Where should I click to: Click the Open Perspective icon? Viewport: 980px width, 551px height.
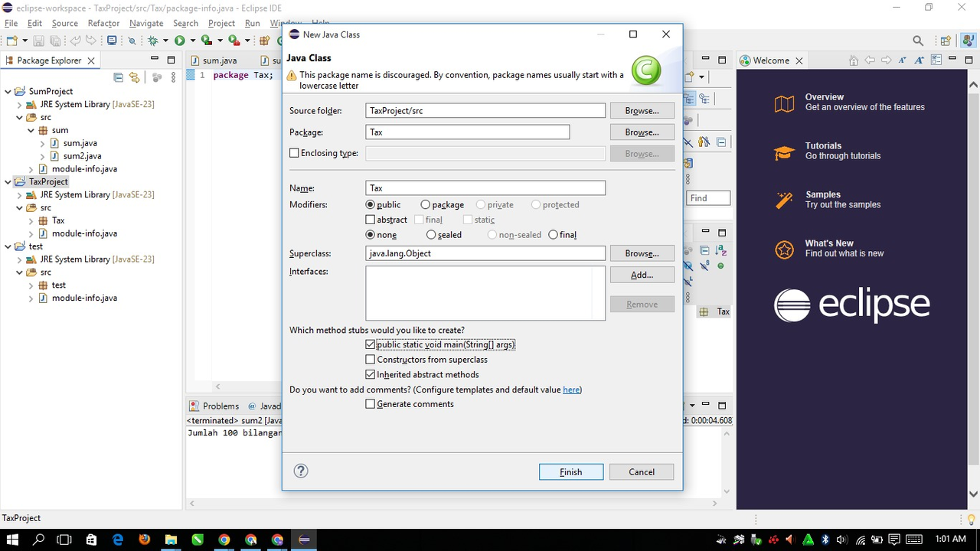click(x=946, y=41)
